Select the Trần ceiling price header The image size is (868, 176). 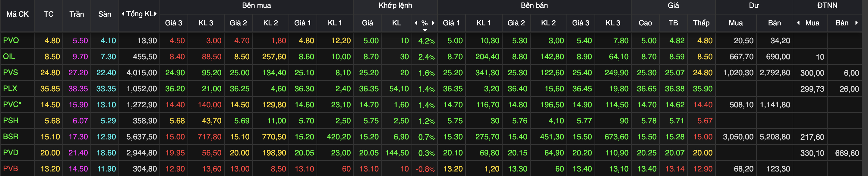tap(77, 14)
